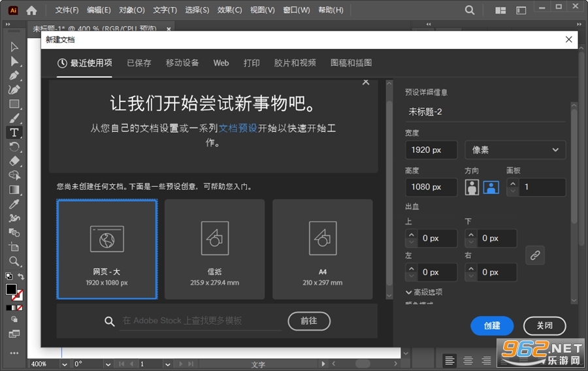Image resolution: width=588 pixels, height=371 pixels.
Task: Apply the gradient mode swatch below fill
Action: (14, 308)
